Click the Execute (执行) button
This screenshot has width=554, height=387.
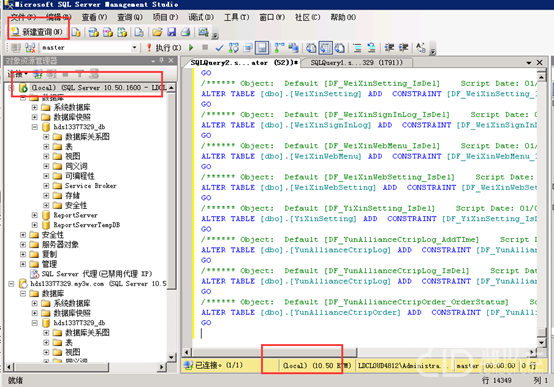click(164, 48)
